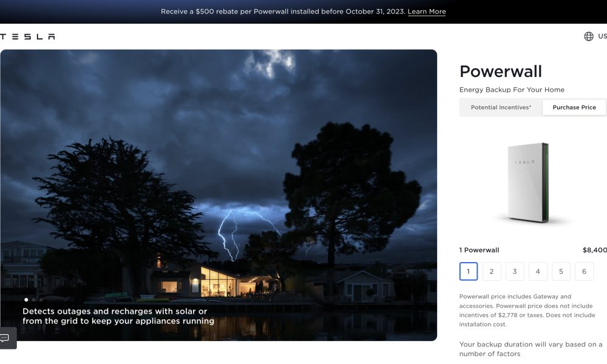Click the Powerwall heading
607x364 pixels.
501,71
